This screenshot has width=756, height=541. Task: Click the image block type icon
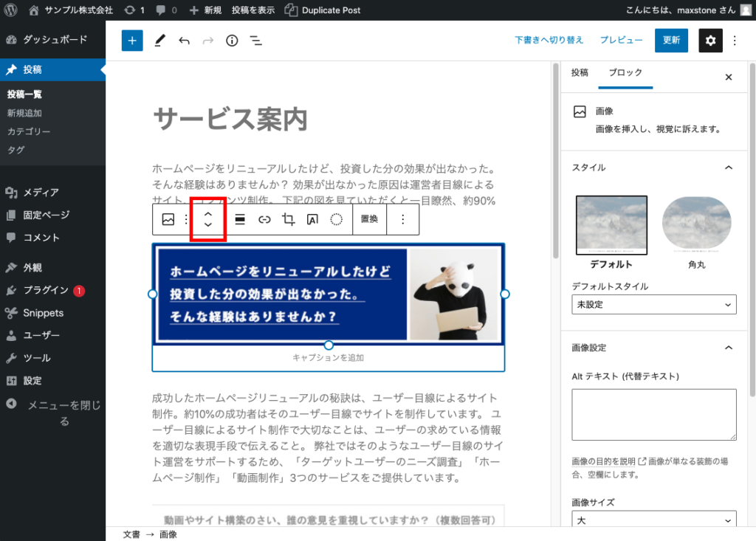pyautogui.click(x=168, y=219)
